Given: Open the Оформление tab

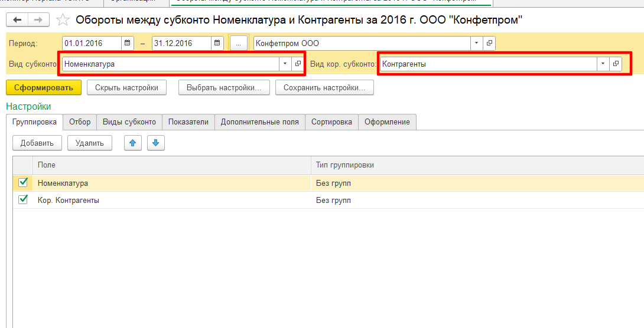Looking at the screenshot, I should [388, 122].
